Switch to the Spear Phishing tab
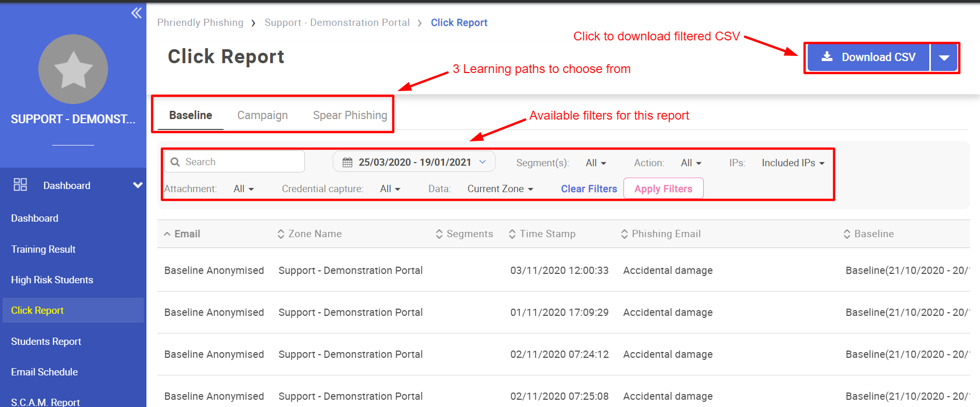 coord(350,115)
